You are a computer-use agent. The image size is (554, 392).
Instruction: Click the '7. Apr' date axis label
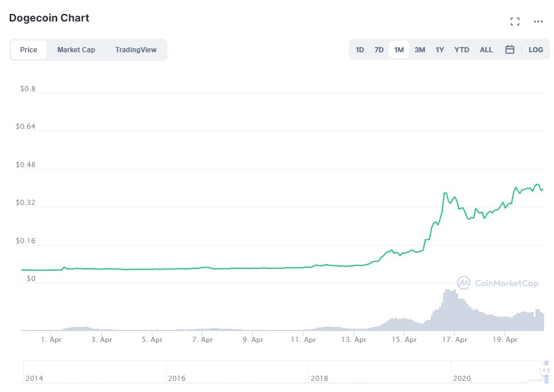point(202,339)
